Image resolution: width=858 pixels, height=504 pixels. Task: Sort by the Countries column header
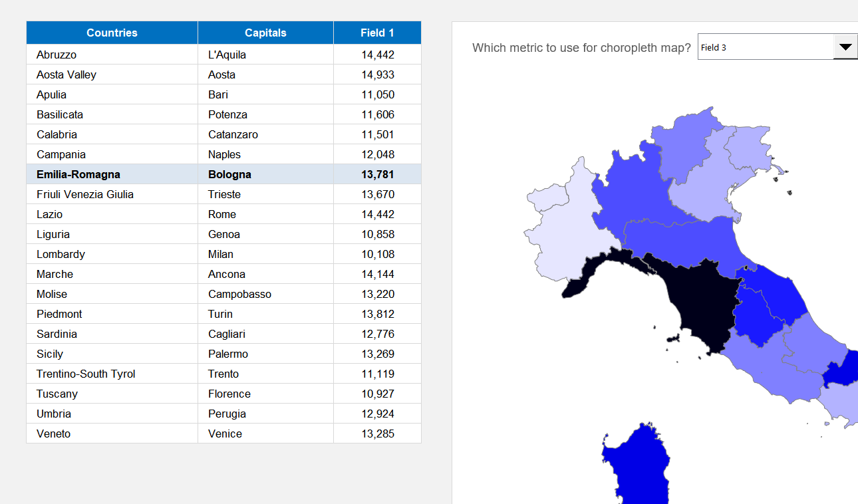pos(112,32)
